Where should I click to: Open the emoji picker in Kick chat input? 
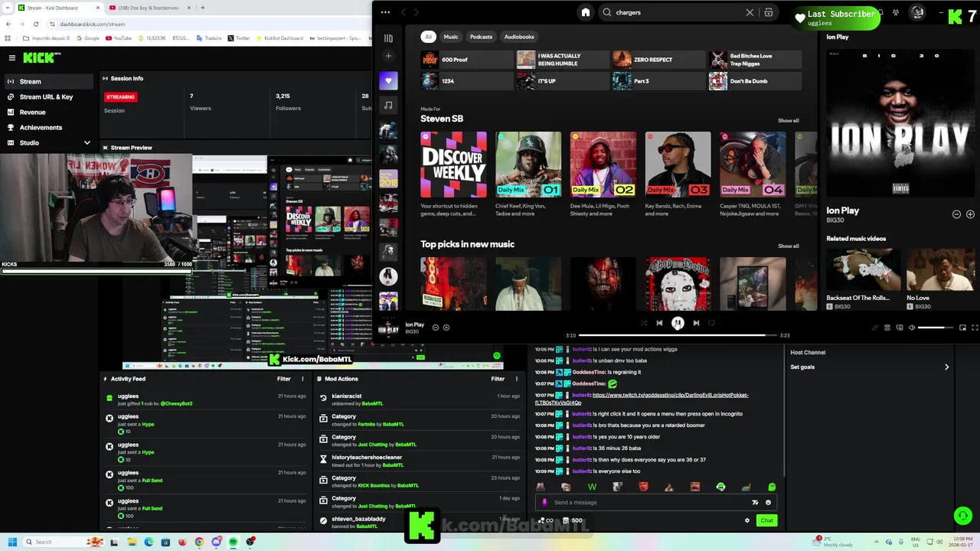pos(768,503)
